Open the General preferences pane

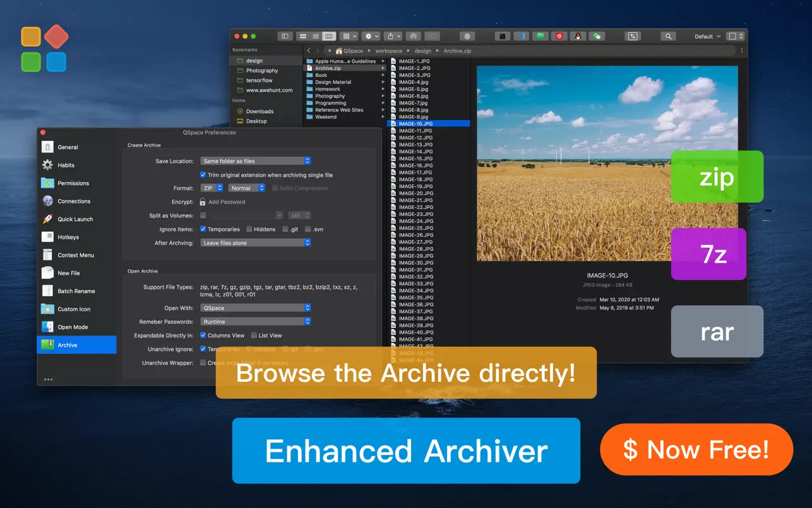pyautogui.click(x=76, y=147)
